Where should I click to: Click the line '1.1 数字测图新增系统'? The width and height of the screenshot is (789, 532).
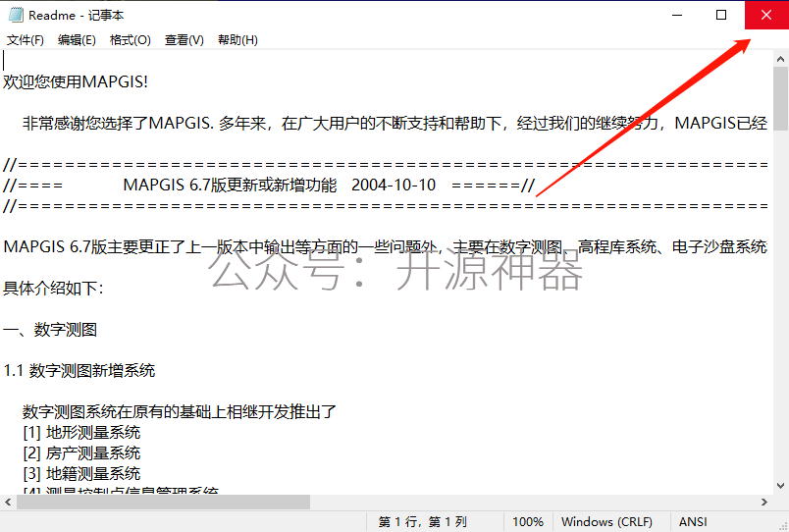[79, 370]
